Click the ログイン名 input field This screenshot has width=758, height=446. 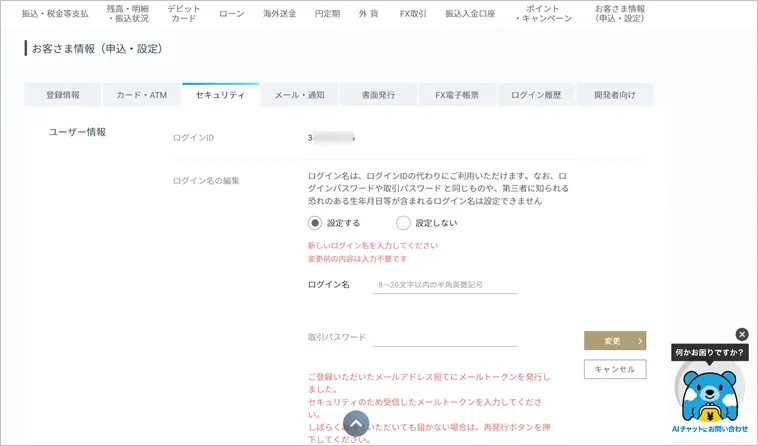click(444, 285)
